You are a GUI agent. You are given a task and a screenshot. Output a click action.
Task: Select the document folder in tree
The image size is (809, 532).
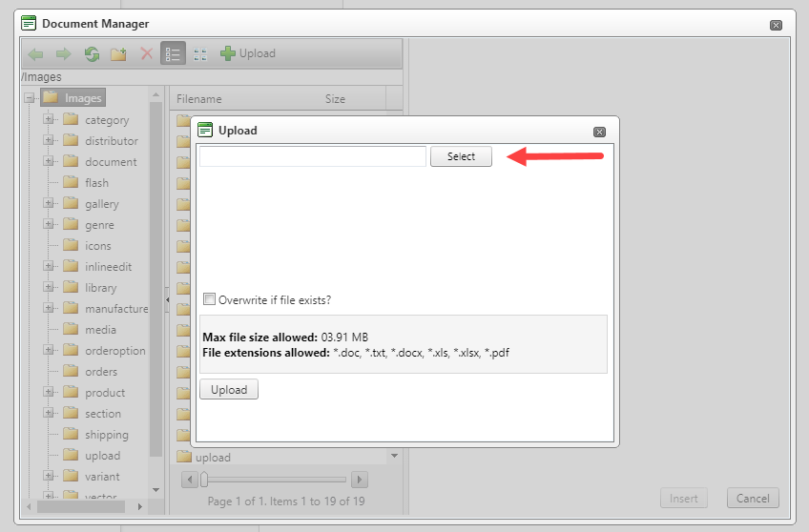click(100, 162)
